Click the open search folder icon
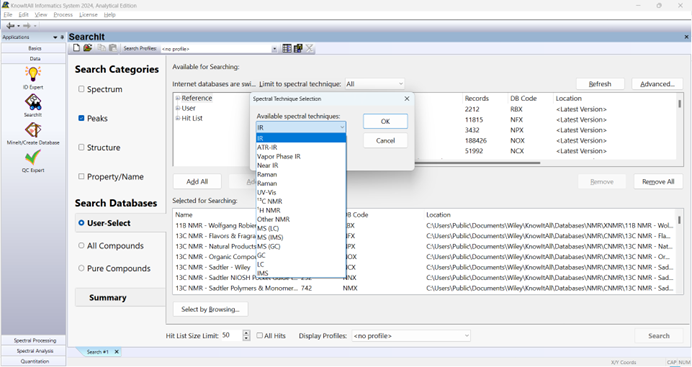The width and height of the screenshot is (692, 367). [x=88, y=48]
